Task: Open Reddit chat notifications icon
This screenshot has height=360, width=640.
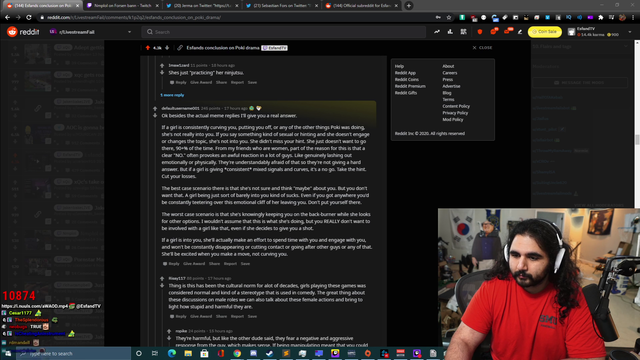Action: point(493,32)
